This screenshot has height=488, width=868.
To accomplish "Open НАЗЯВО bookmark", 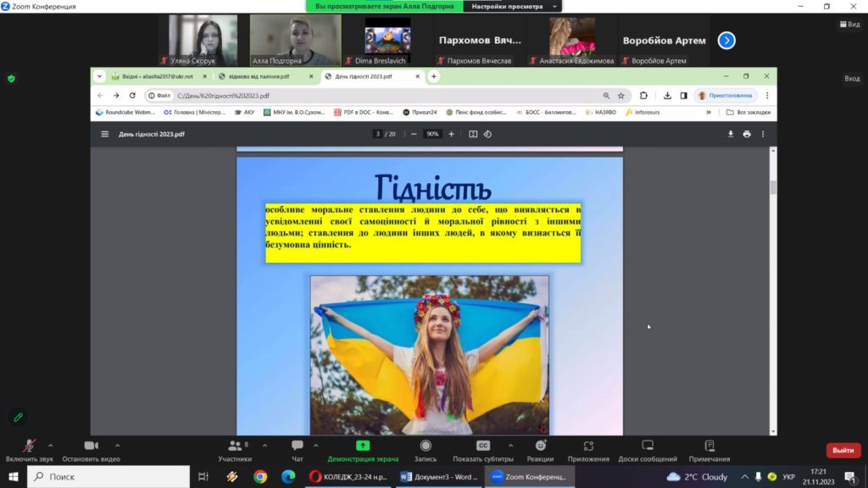I will click(601, 113).
